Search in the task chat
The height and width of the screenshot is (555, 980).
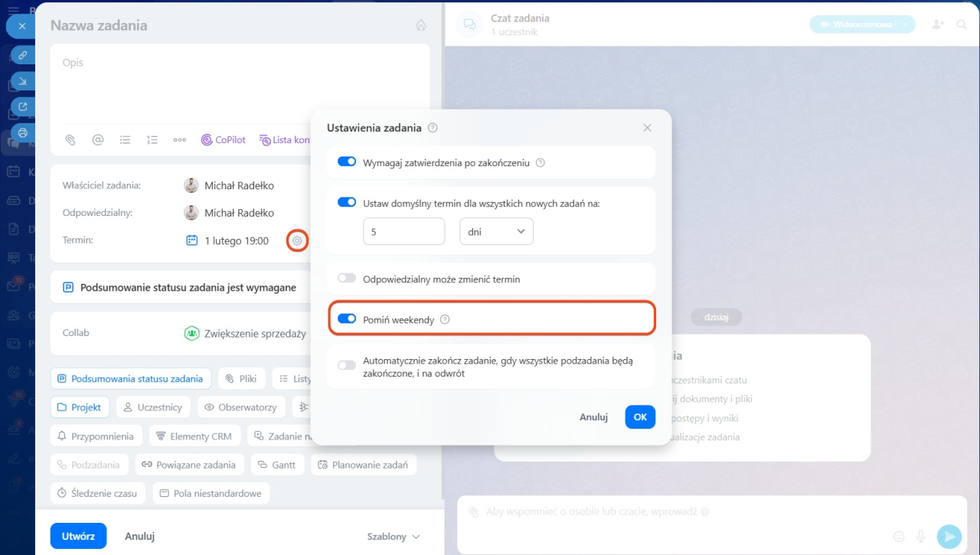pos(962,24)
